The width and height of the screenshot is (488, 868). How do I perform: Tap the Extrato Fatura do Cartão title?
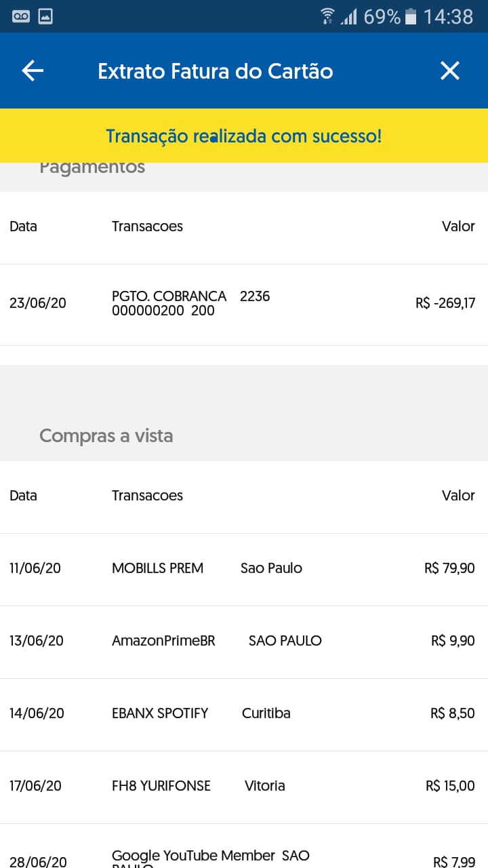[216, 71]
